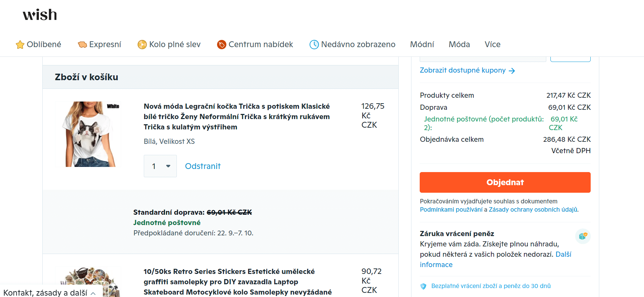Click the shield icon for free returns

[423, 286]
